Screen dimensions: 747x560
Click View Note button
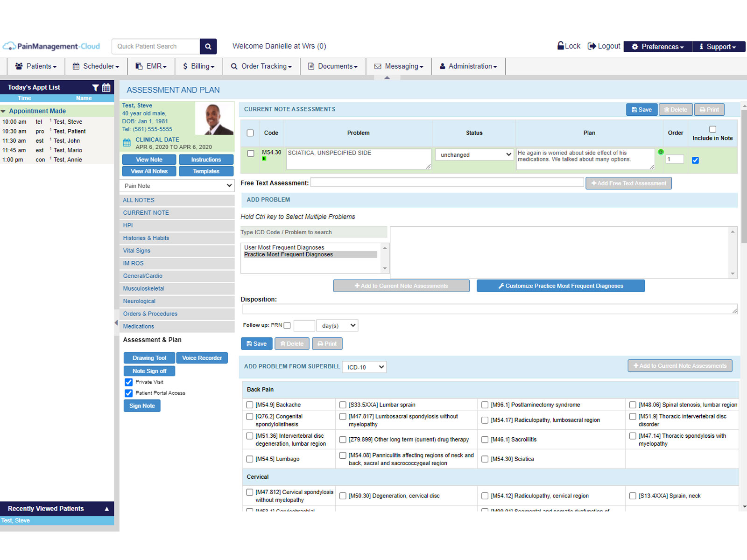(149, 160)
